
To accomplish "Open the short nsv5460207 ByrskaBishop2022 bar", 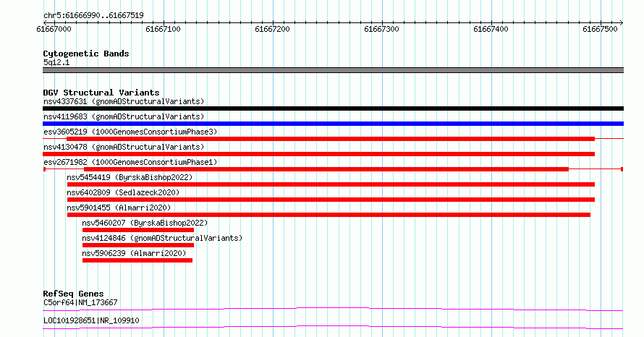I will 138,230.
